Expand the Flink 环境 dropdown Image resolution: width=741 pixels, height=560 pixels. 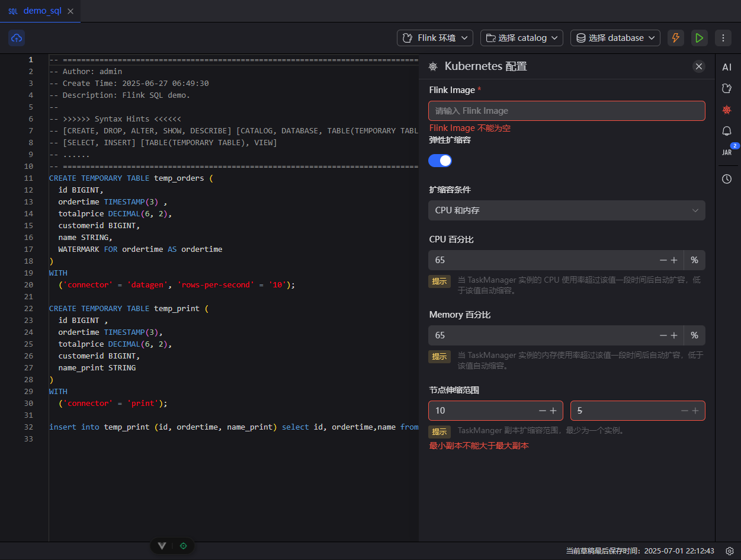pyautogui.click(x=435, y=38)
